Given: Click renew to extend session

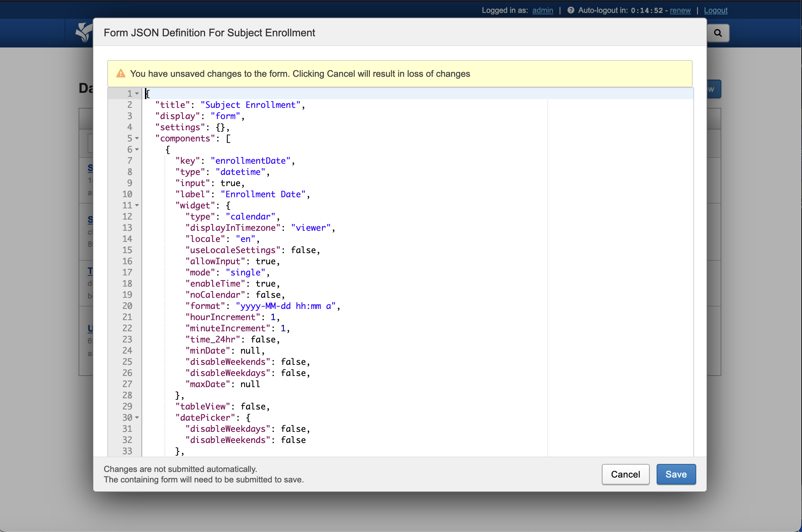Looking at the screenshot, I should point(680,10).
